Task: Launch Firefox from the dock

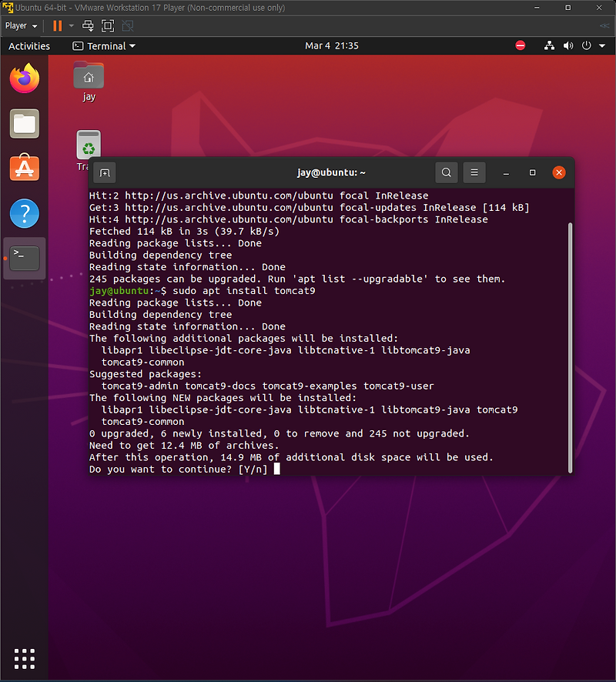Action: [x=24, y=78]
